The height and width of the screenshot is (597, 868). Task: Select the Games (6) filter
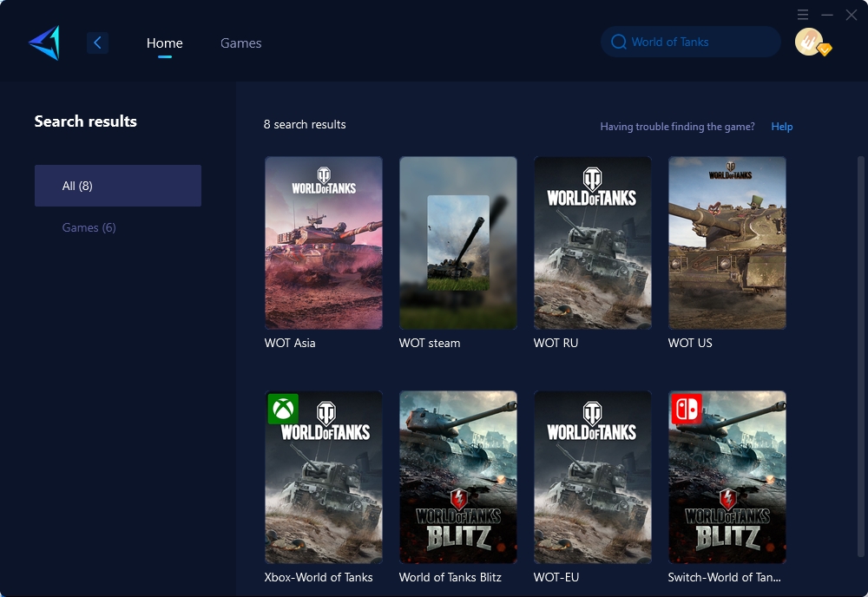coord(89,227)
